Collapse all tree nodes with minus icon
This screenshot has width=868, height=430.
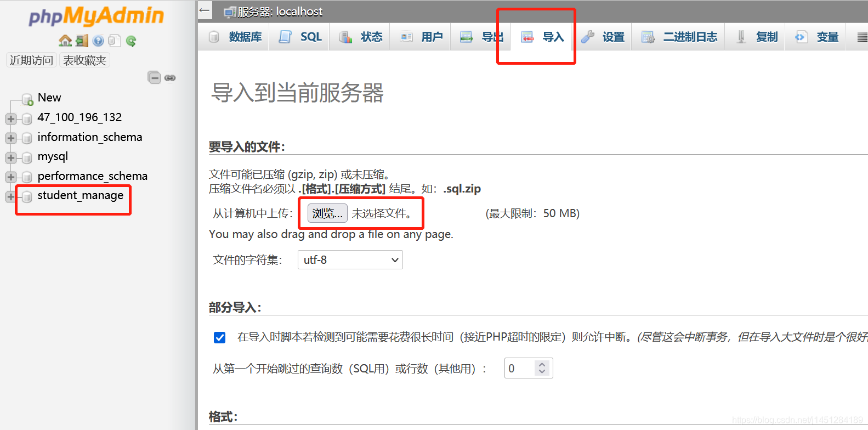click(x=155, y=78)
